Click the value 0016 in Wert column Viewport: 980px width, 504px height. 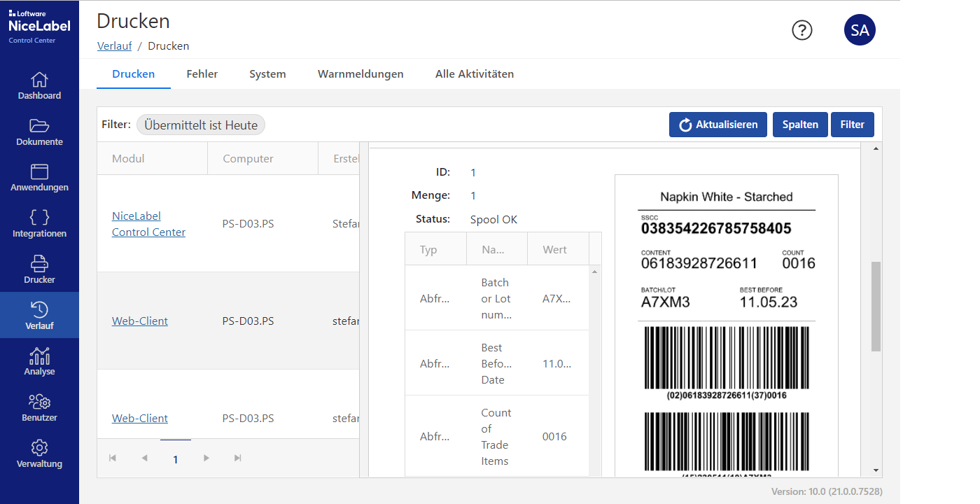pyautogui.click(x=554, y=437)
